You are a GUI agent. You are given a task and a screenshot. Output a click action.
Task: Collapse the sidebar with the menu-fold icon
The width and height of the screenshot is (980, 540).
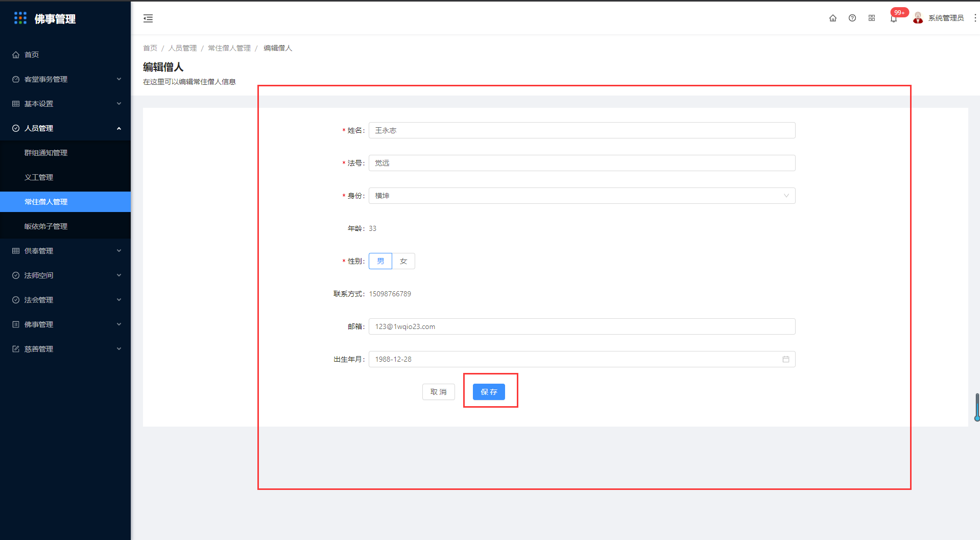point(148,18)
